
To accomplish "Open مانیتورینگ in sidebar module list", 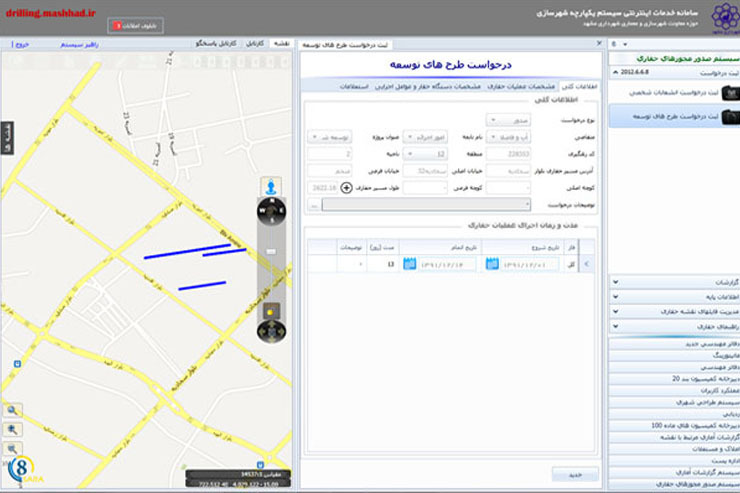I will coord(675,356).
